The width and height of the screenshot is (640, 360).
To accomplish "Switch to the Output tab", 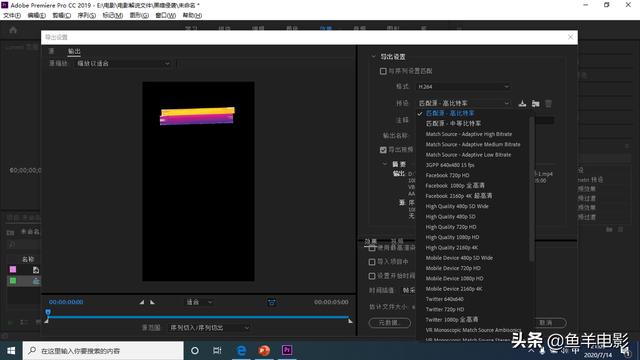I will pyautogui.click(x=74, y=51).
